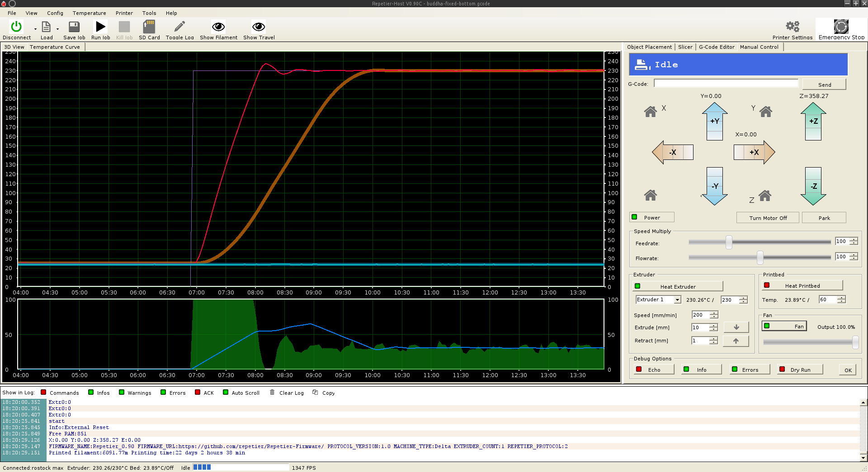Image resolution: width=868 pixels, height=472 pixels.
Task: Expand the Load button dropdown arrow
Action: [x=57, y=29]
